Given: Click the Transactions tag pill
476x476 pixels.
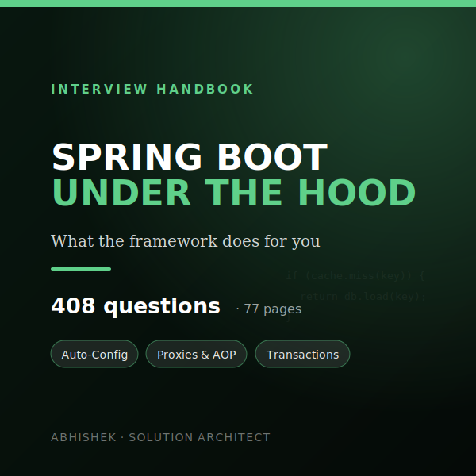Looking at the screenshot, I should tap(303, 354).
